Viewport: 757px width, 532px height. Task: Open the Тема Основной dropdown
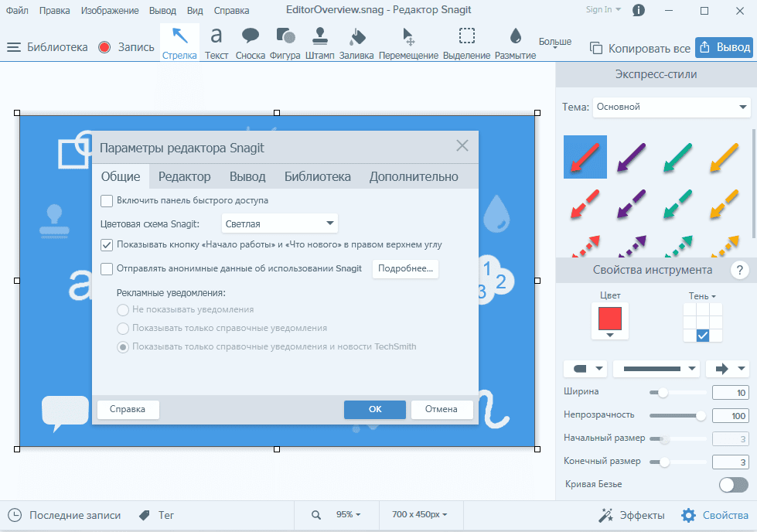click(x=671, y=107)
